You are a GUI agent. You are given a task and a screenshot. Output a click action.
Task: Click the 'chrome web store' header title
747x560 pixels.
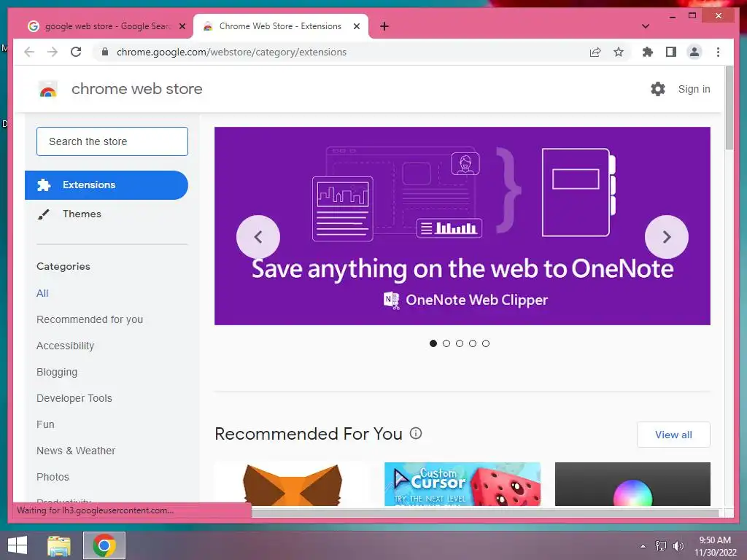[136, 89]
